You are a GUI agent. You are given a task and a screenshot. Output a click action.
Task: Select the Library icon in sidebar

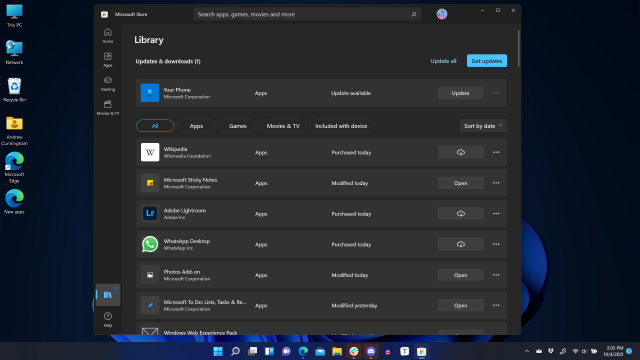click(x=108, y=294)
